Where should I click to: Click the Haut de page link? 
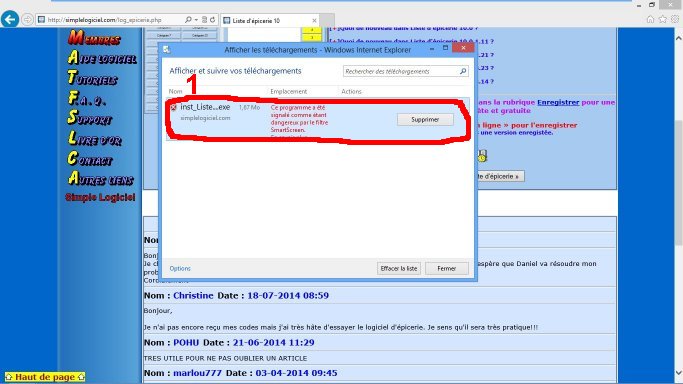(45, 377)
